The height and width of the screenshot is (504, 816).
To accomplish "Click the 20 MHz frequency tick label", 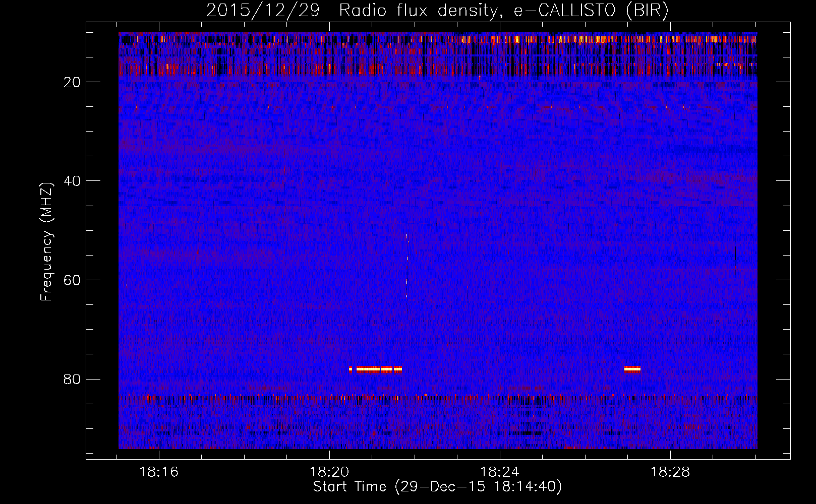I will 73,82.
